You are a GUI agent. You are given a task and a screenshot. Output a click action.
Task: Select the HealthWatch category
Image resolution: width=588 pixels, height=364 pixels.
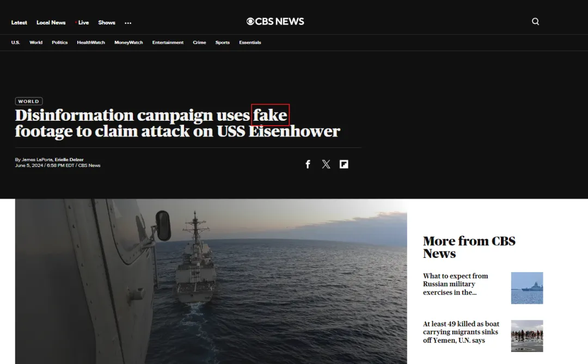click(91, 42)
